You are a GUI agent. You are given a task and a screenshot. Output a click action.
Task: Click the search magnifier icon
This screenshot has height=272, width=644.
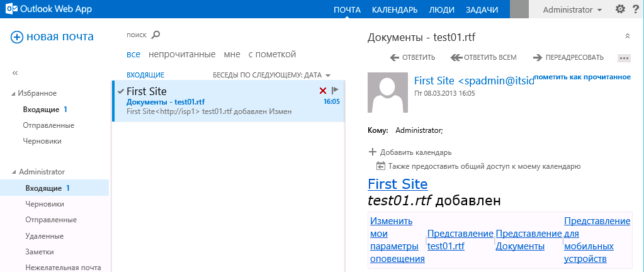pos(156,35)
